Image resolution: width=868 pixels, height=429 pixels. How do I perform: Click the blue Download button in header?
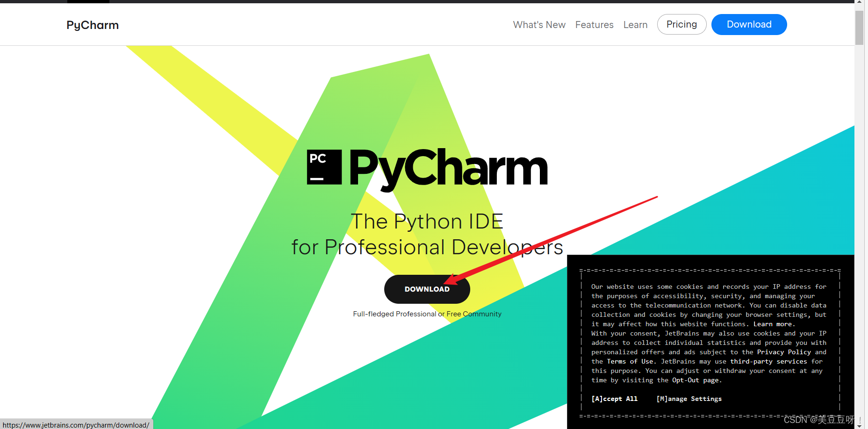pos(749,24)
